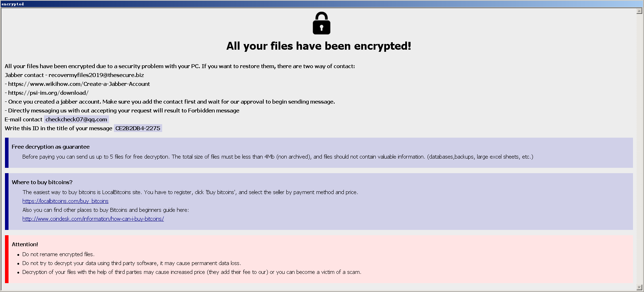Click the vertical scrollbar track
This screenshot has width=644, height=292.
640,149
